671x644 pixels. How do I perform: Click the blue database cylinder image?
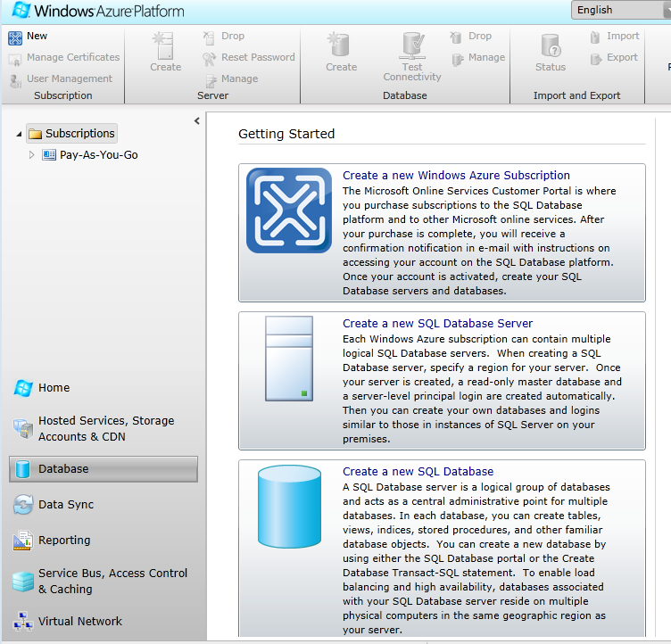pyautogui.click(x=289, y=507)
